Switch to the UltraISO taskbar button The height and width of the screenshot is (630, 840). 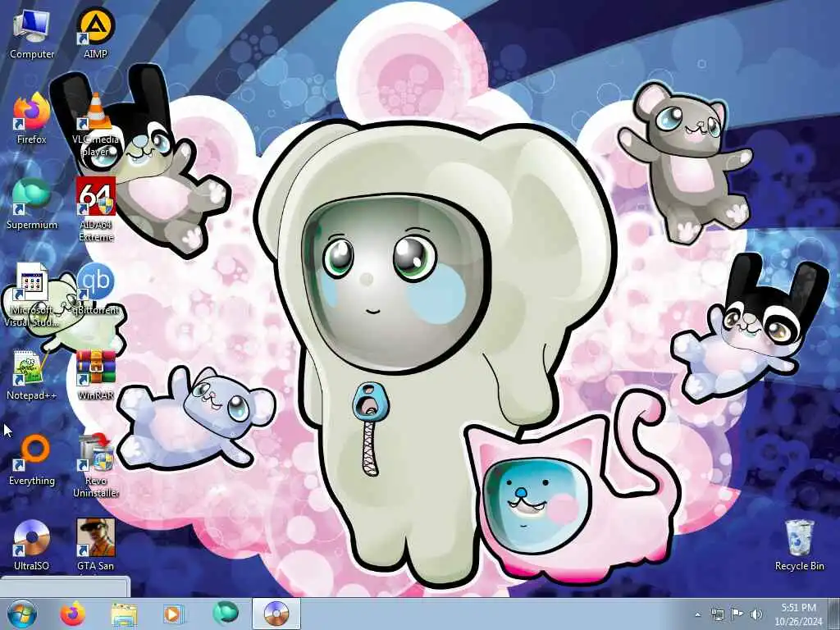tap(276, 614)
